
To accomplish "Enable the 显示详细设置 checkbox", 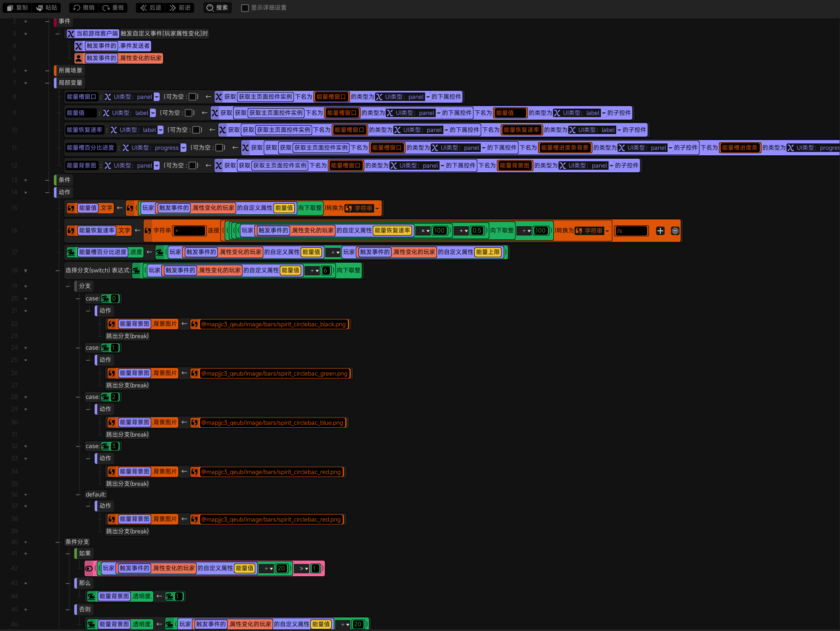I will [x=245, y=8].
